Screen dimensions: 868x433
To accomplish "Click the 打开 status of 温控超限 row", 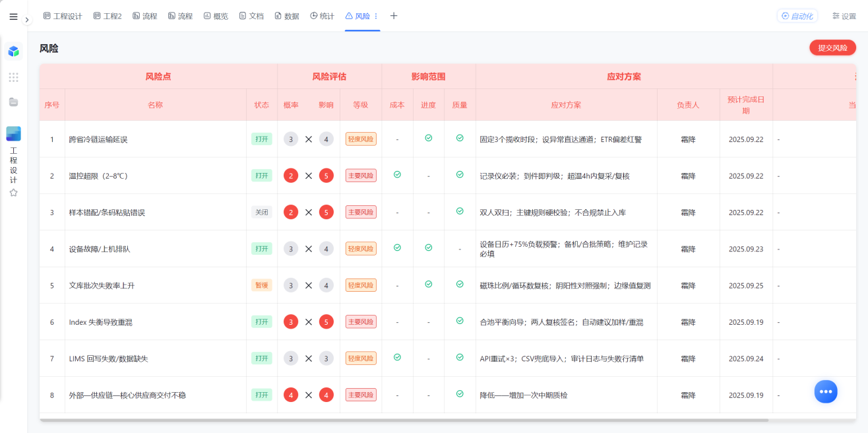I will pyautogui.click(x=262, y=176).
